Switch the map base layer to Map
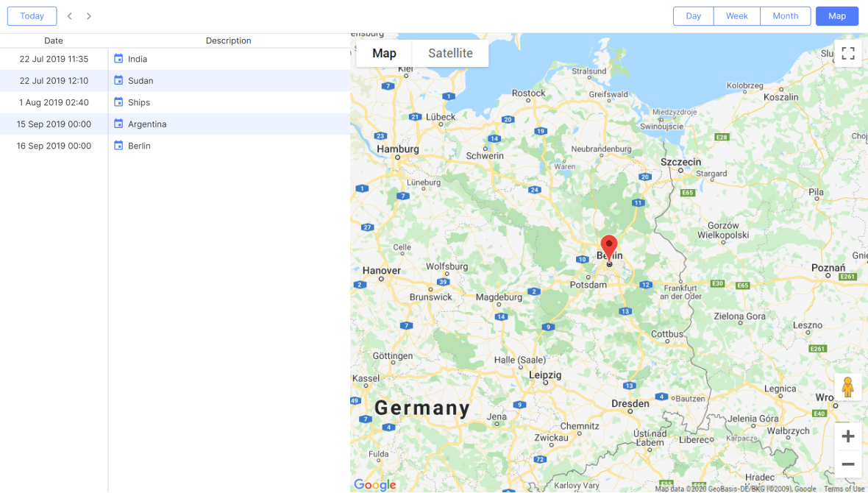Image resolution: width=868 pixels, height=493 pixels. (x=383, y=52)
